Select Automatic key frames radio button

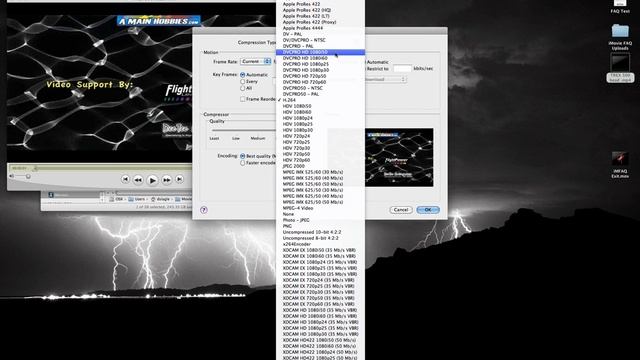click(242, 75)
